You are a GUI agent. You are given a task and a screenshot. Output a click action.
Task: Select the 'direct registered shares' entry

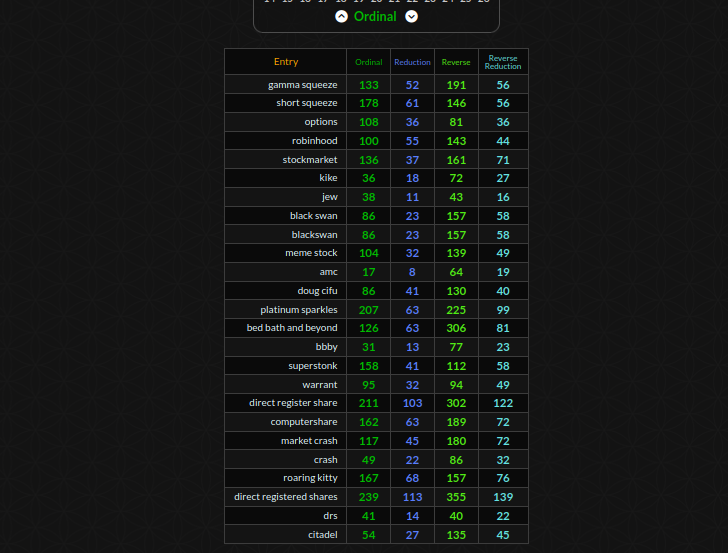pyautogui.click(x=286, y=497)
